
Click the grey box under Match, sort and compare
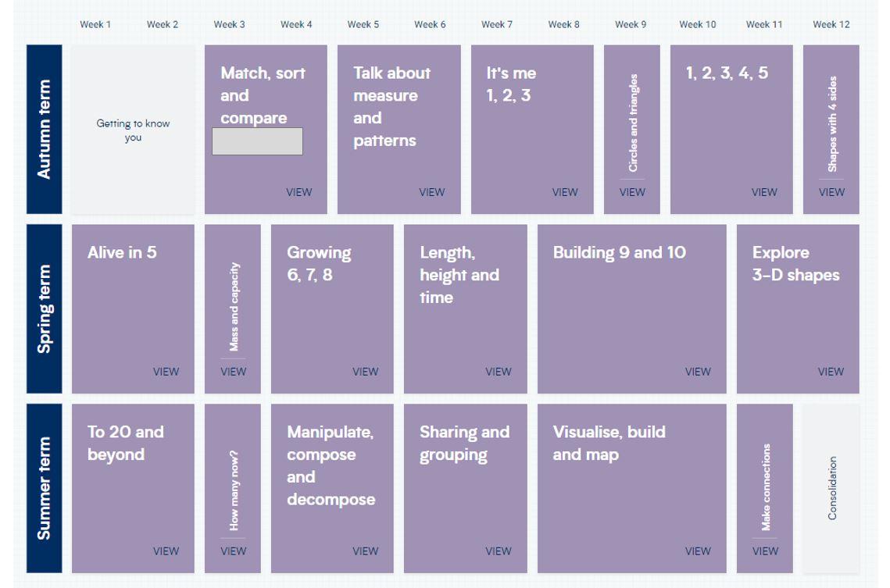coord(257,141)
